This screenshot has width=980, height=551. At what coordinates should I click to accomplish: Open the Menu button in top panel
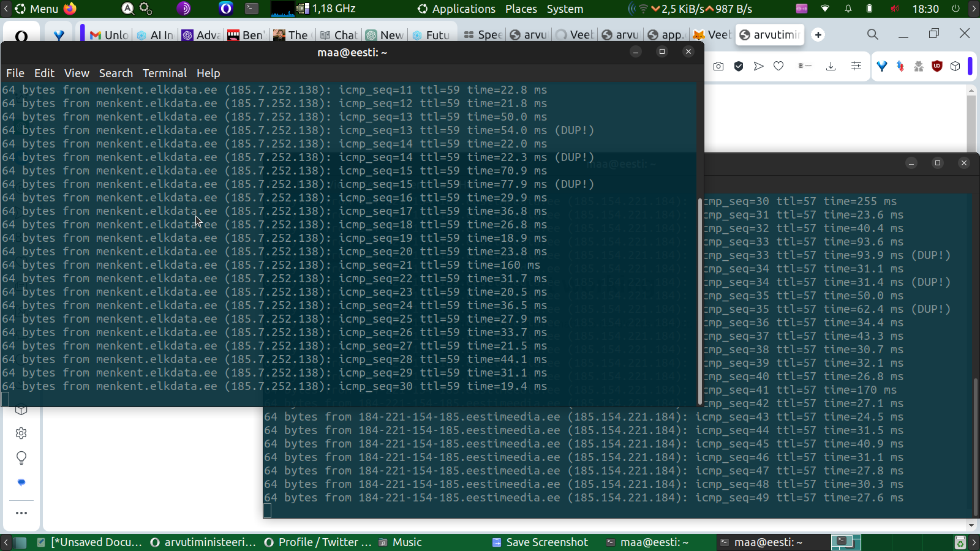37,9
